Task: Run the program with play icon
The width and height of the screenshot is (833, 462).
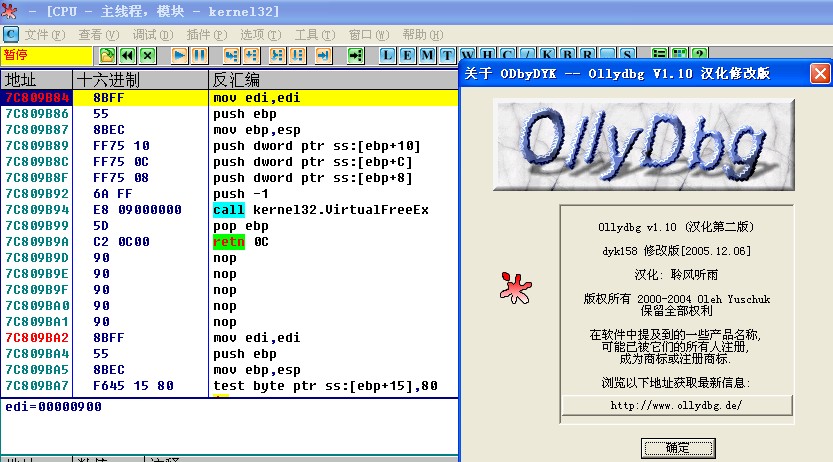Action: [x=180, y=55]
